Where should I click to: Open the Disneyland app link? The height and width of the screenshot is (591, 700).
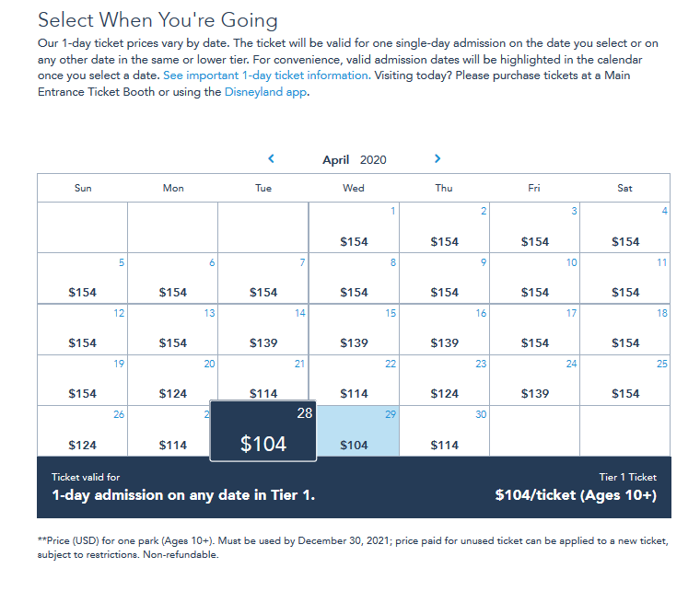pos(265,92)
